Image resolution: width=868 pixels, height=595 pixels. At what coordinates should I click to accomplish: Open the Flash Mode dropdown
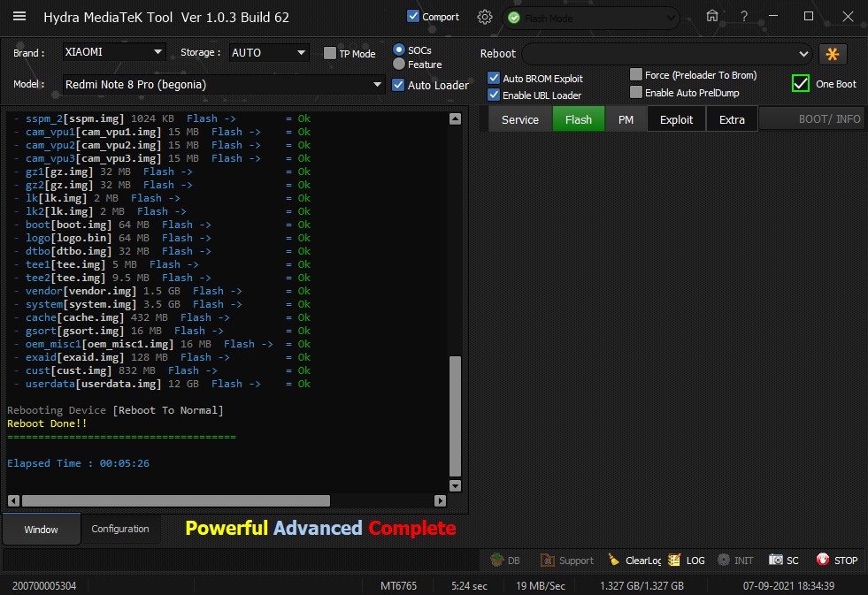(x=591, y=19)
